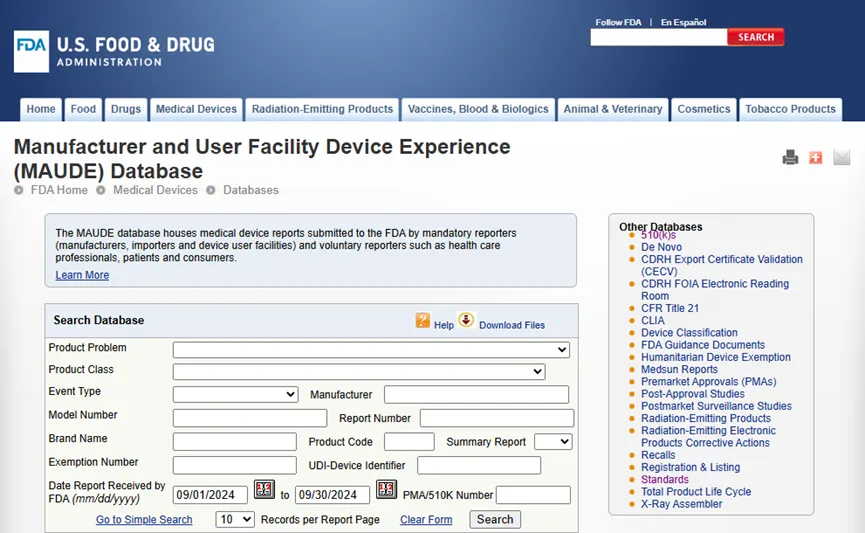
Task: Click the Exemption Number input field
Action: (234, 465)
